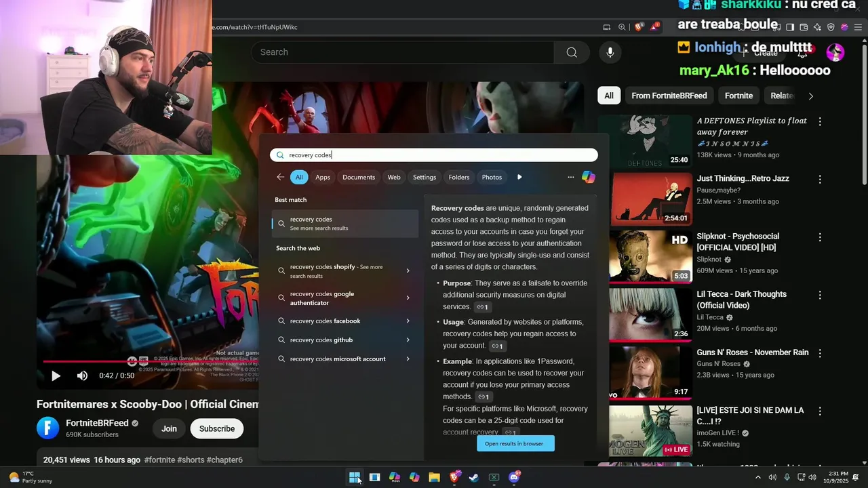
Task: Open Brave browser taskbar icon
Action: coord(454,477)
